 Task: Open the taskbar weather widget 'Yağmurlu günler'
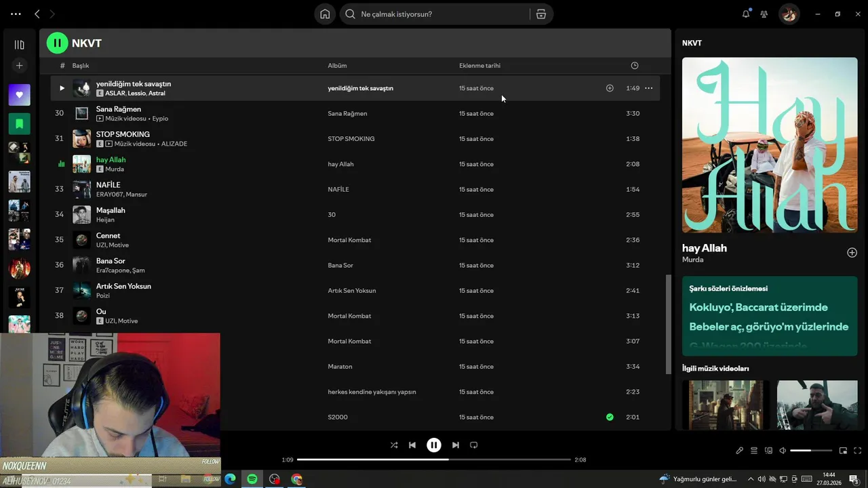pyautogui.click(x=698, y=479)
